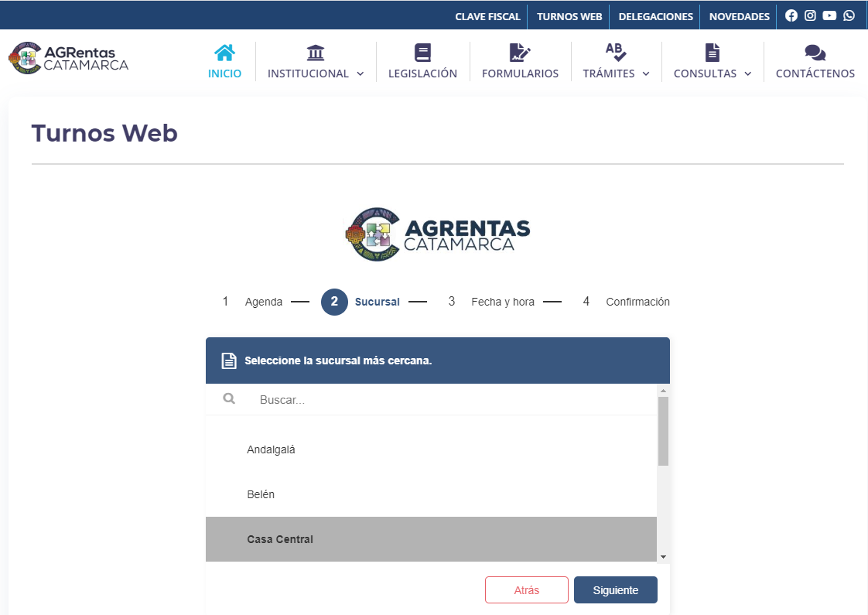Click the Contáctenos chat bubbles icon

tap(815, 53)
